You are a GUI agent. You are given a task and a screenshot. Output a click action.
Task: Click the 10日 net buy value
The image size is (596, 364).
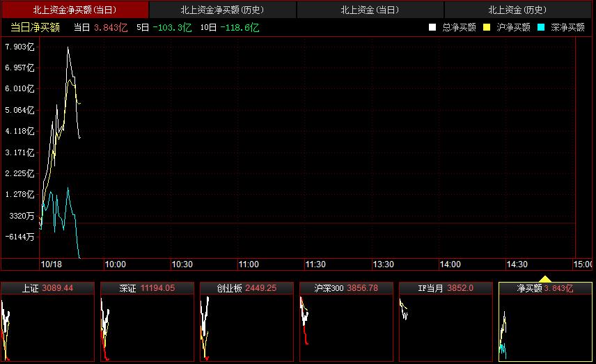point(240,27)
